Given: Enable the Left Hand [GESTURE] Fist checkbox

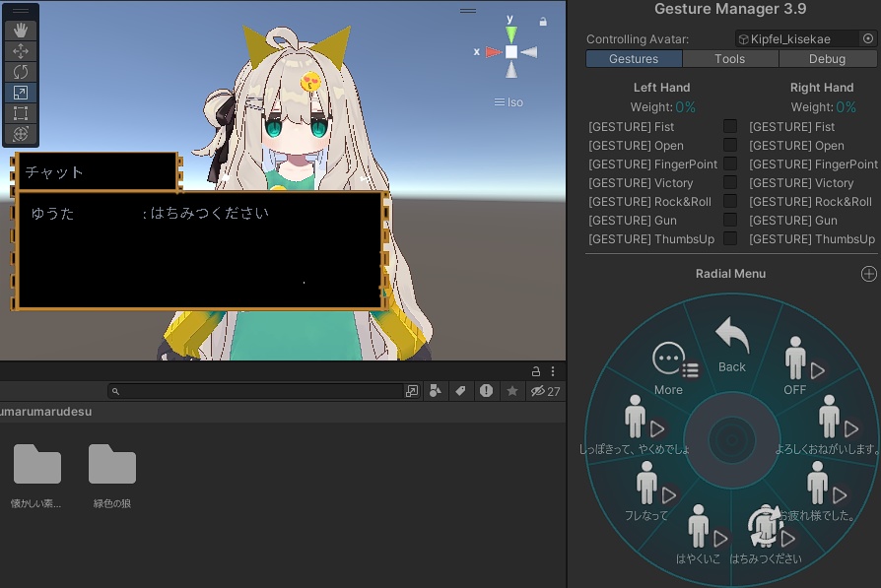Looking at the screenshot, I should click(730, 126).
